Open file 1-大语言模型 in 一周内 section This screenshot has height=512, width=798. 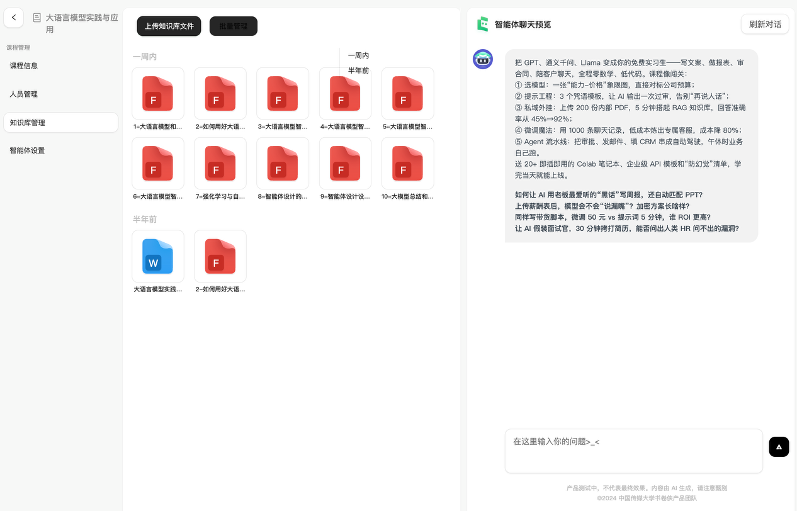(x=158, y=94)
